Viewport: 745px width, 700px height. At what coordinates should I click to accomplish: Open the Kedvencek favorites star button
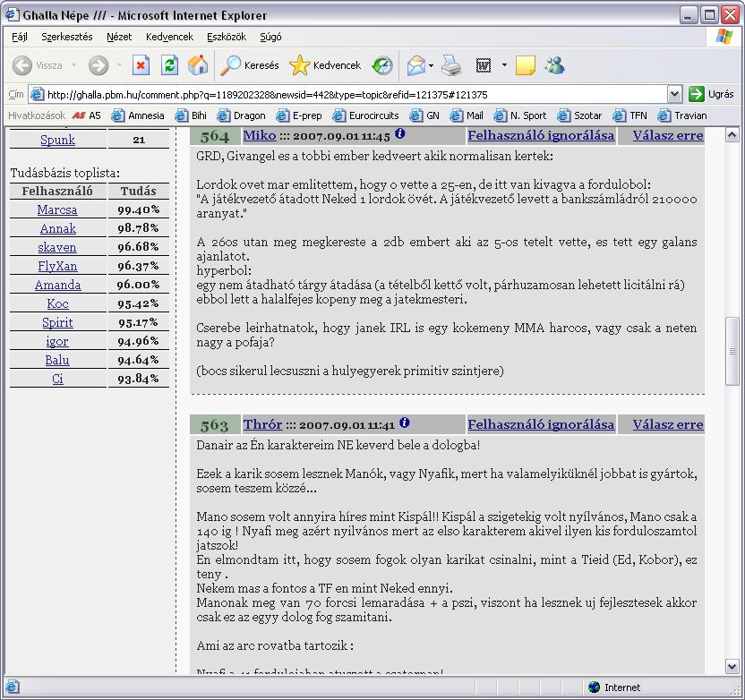pos(326,65)
